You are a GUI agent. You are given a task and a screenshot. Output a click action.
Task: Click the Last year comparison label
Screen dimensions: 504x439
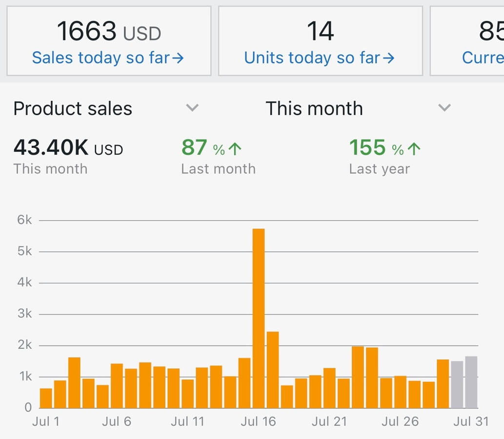click(x=379, y=169)
